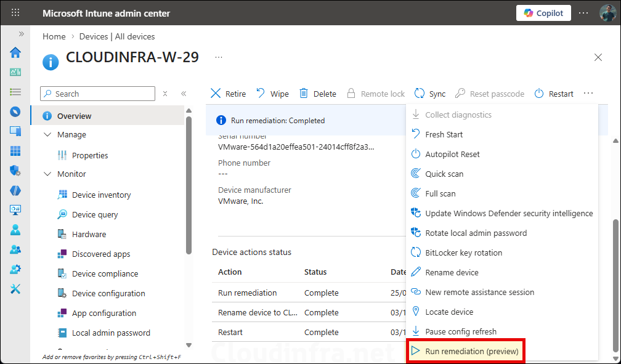
Task: Open Copilot from the top bar
Action: [543, 13]
